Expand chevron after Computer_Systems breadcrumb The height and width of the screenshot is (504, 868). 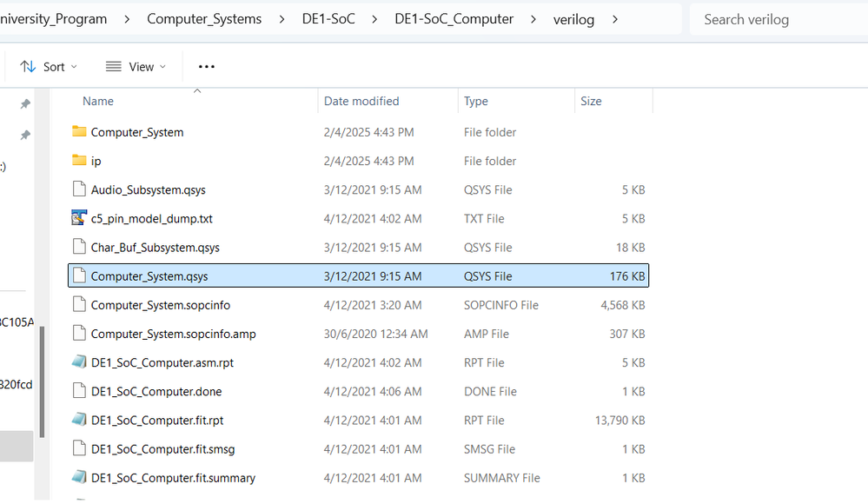tap(282, 19)
